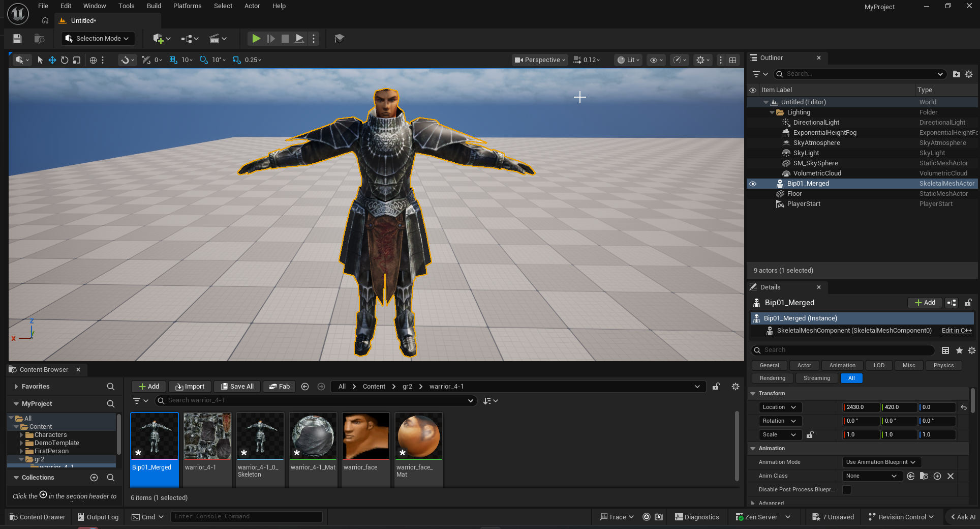The height and width of the screenshot is (529, 980).
Task: Browse to the Anim Class asset in Content Browser
Action: point(924,476)
